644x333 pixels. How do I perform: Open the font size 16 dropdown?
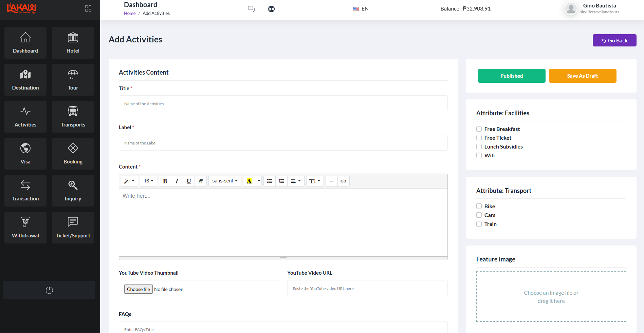click(x=148, y=181)
